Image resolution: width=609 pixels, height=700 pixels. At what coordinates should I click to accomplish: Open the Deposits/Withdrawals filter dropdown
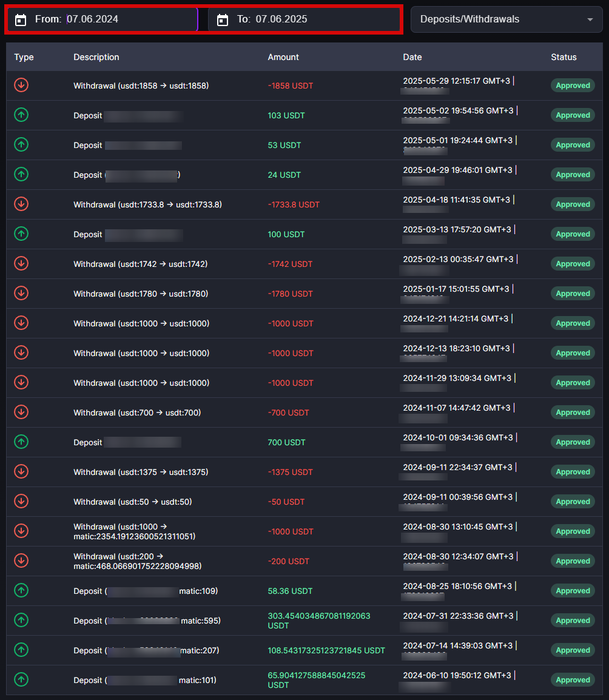pyautogui.click(x=506, y=19)
